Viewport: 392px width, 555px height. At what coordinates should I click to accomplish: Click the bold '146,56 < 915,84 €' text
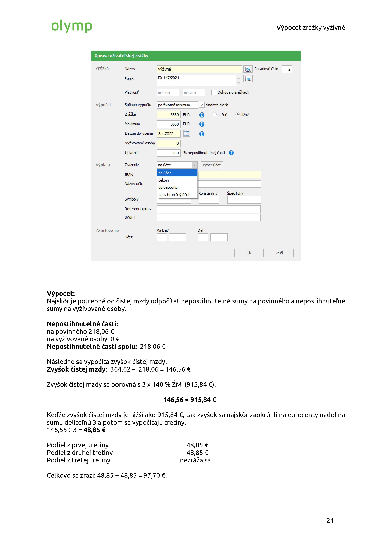190,400
